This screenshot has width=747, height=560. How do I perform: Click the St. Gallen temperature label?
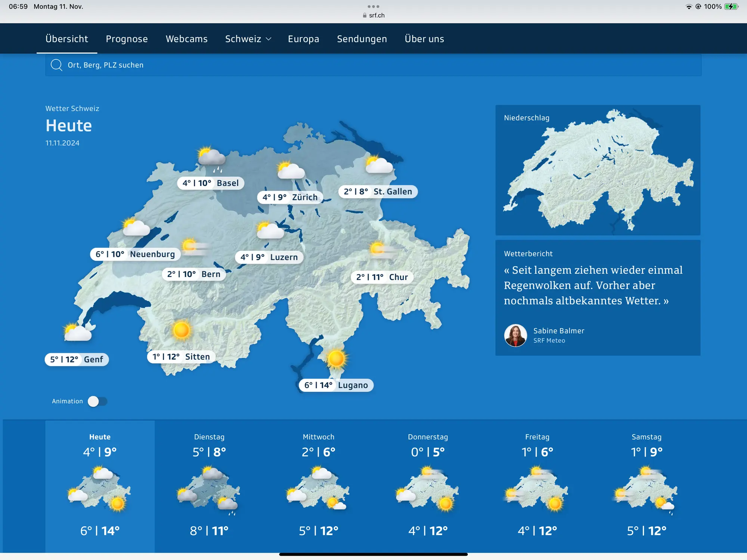(x=378, y=192)
